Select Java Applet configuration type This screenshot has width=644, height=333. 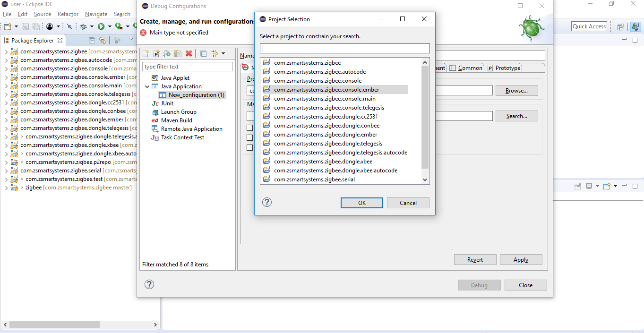(x=170, y=78)
